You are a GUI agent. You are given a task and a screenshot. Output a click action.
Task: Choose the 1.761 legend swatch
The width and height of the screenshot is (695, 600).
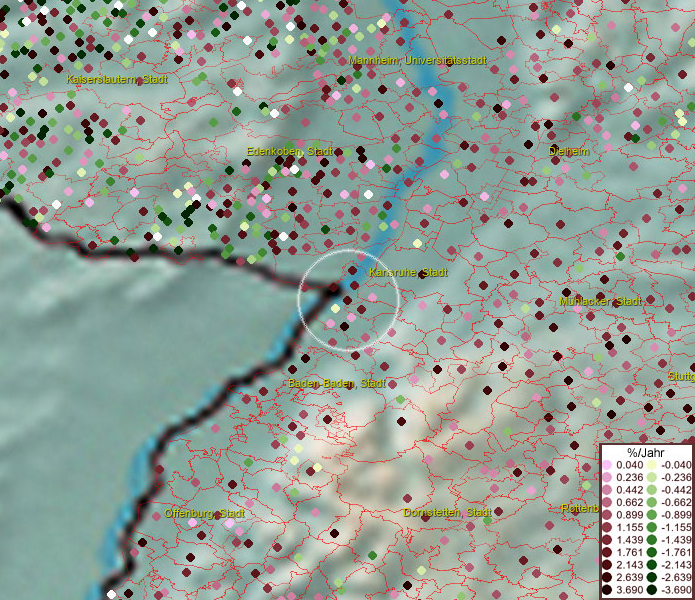click(x=607, y=553)
